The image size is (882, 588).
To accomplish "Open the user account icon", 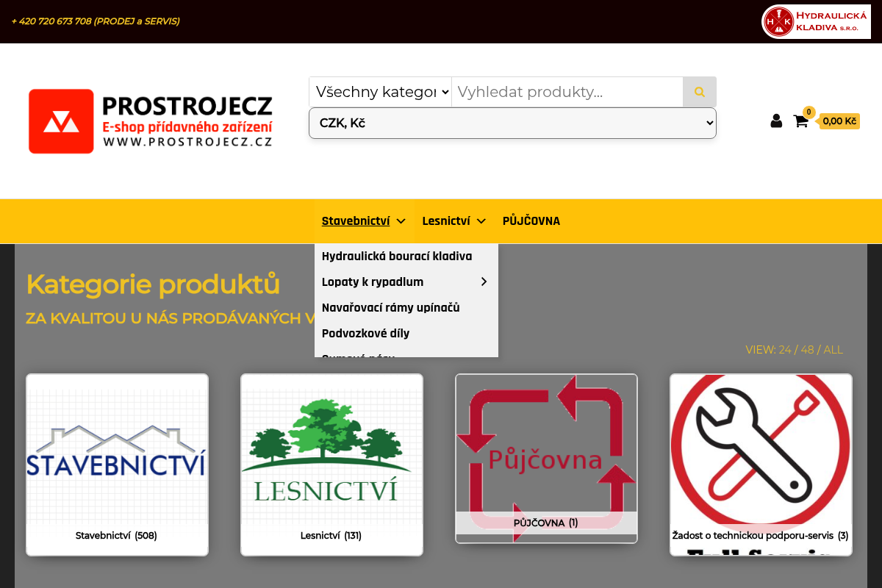I will pos(776,121).
